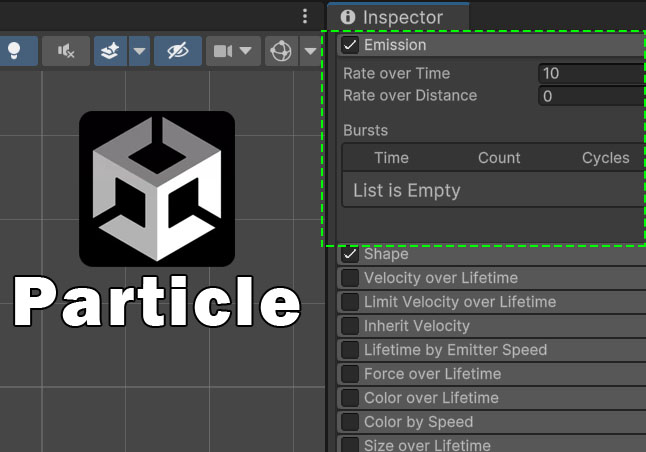Switch to the Inspector tab
Screen dimensions: 646x452
coord(402,17)
